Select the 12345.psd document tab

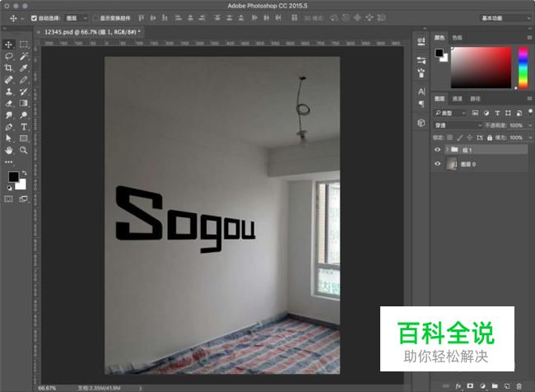[91, 32]
